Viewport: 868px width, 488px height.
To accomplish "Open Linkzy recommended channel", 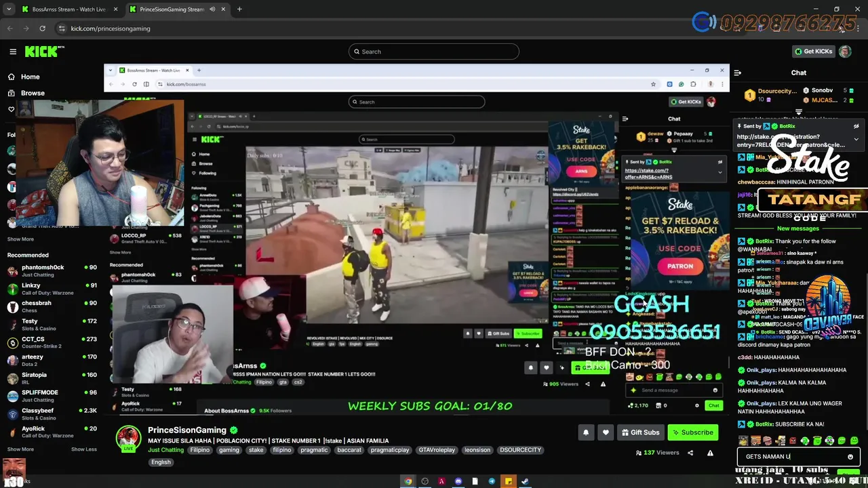I will (x=52, y=289).
